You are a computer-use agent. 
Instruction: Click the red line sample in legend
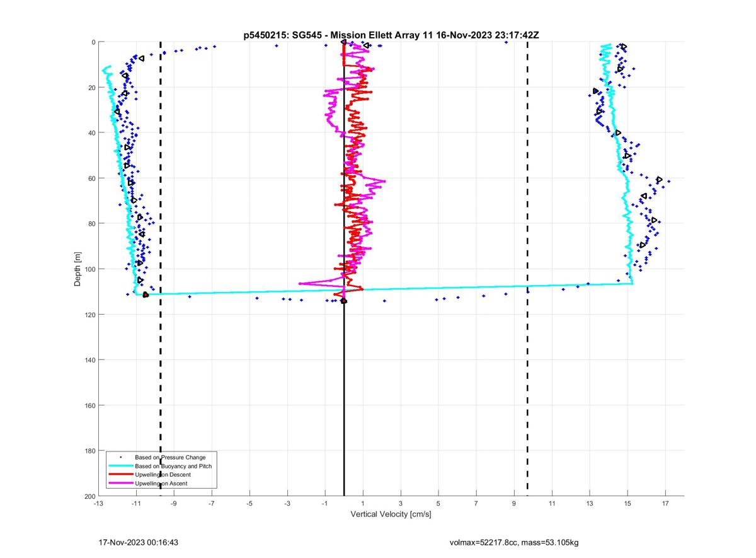tap(120, 475)
